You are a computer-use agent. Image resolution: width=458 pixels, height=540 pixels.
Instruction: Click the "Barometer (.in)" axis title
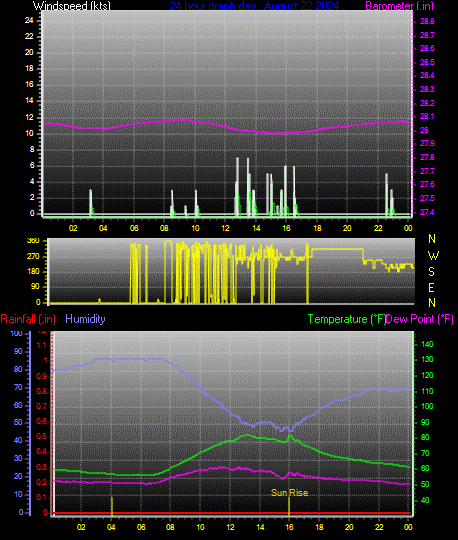click(399, 6)
